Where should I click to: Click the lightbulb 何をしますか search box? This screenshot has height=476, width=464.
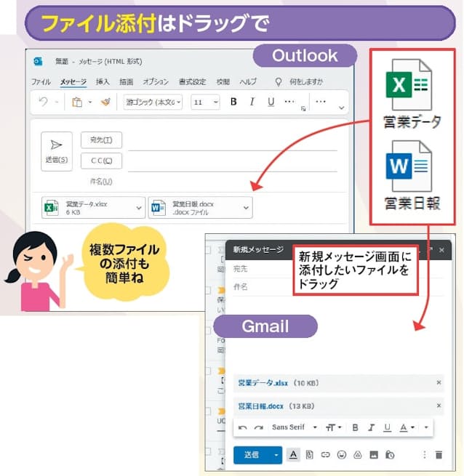[x=299, y=81]
